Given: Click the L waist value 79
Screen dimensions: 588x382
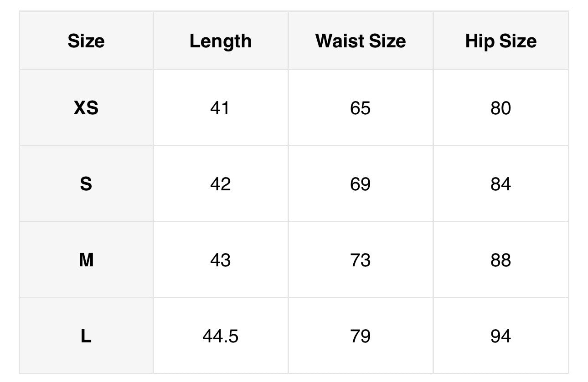Looking at the screenshot, I should coord(361,336).
